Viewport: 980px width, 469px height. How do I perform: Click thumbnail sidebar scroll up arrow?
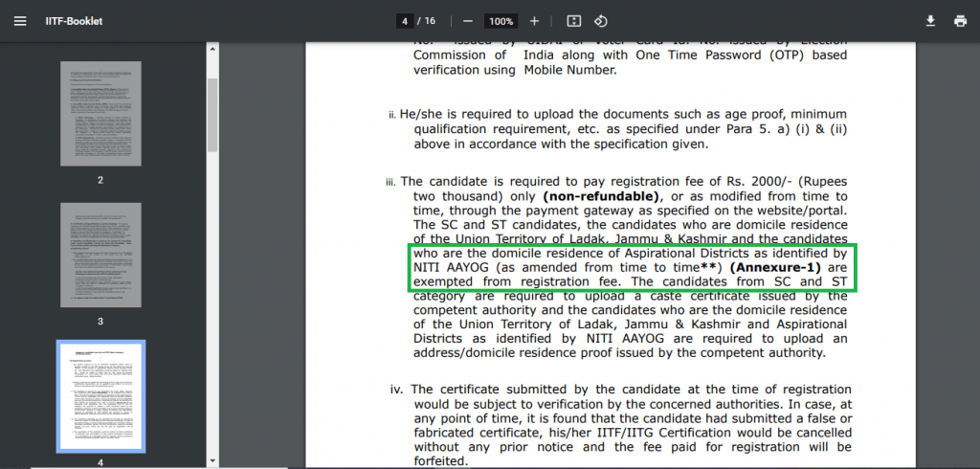pyautogui.click(x=212, y=49)
